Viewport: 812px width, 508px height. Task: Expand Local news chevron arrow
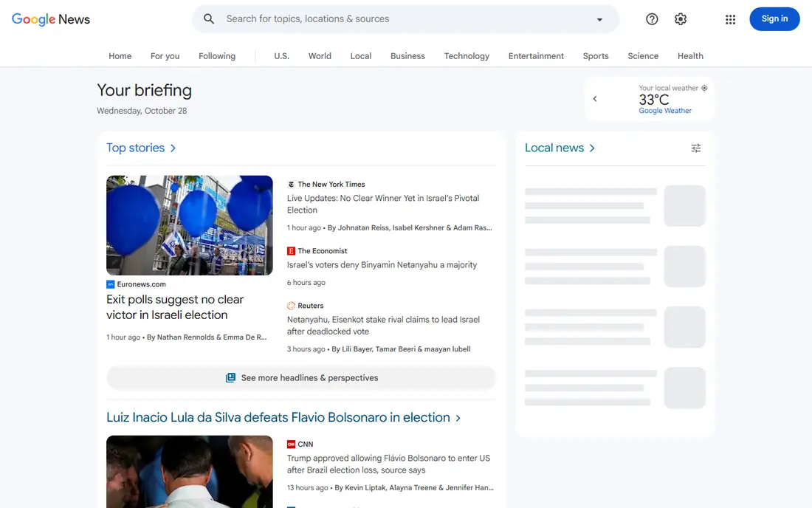pos(592,148)
